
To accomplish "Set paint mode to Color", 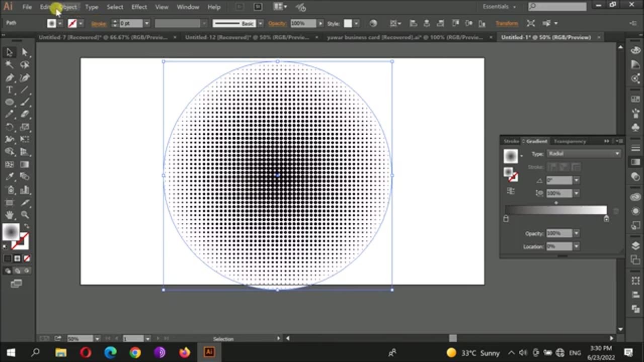I will click(8, 258).
